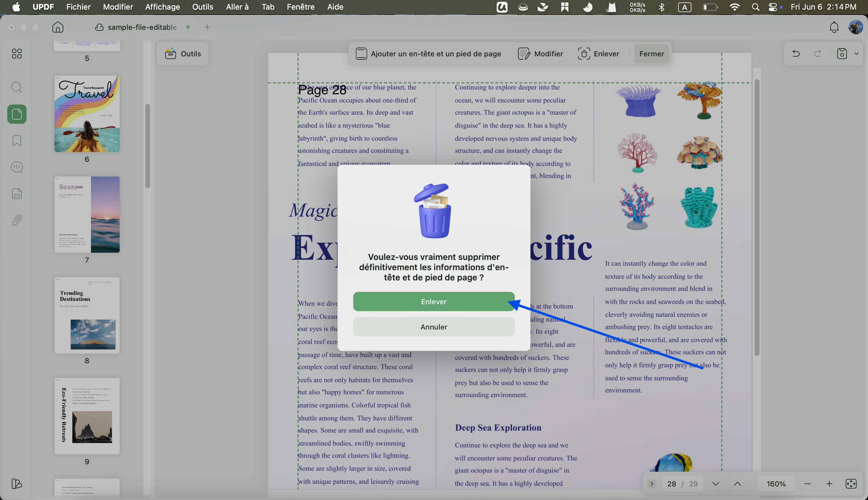Click the layers icon at sidebar bottom
Screen dimensions: 868x500
point(17,483)
